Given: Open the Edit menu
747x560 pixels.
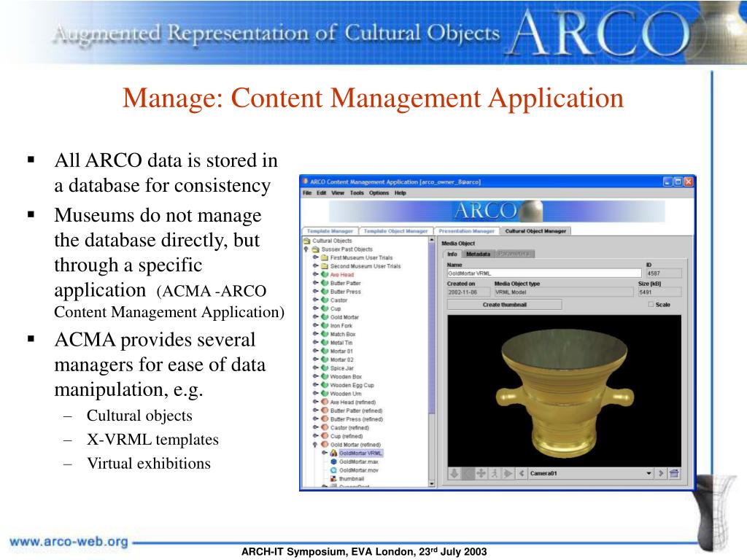Looking at the screenshot, I should (x=322, y=193).
